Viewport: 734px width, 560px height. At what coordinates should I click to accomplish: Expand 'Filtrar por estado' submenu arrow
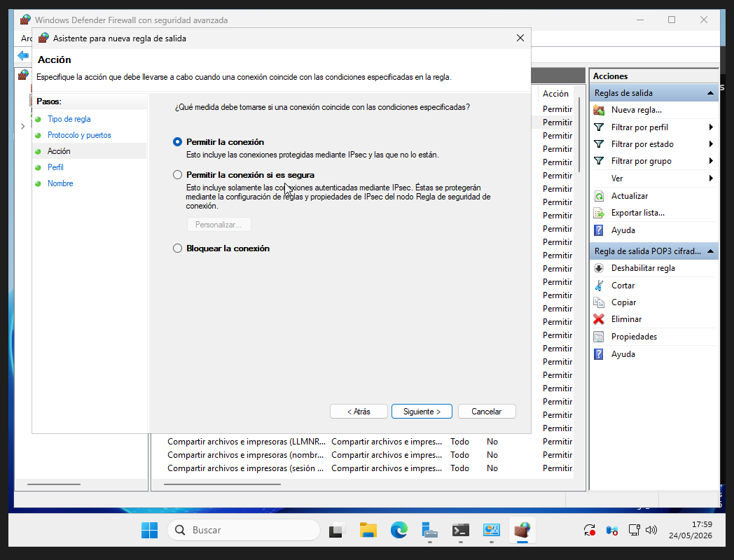[x=711, y=144]
